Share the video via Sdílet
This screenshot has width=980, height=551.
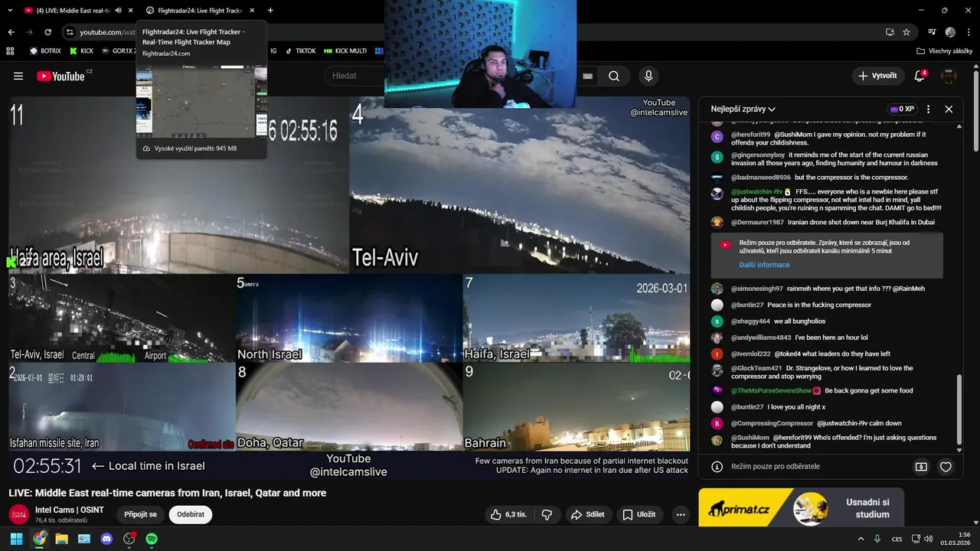[x=587, y=515]
